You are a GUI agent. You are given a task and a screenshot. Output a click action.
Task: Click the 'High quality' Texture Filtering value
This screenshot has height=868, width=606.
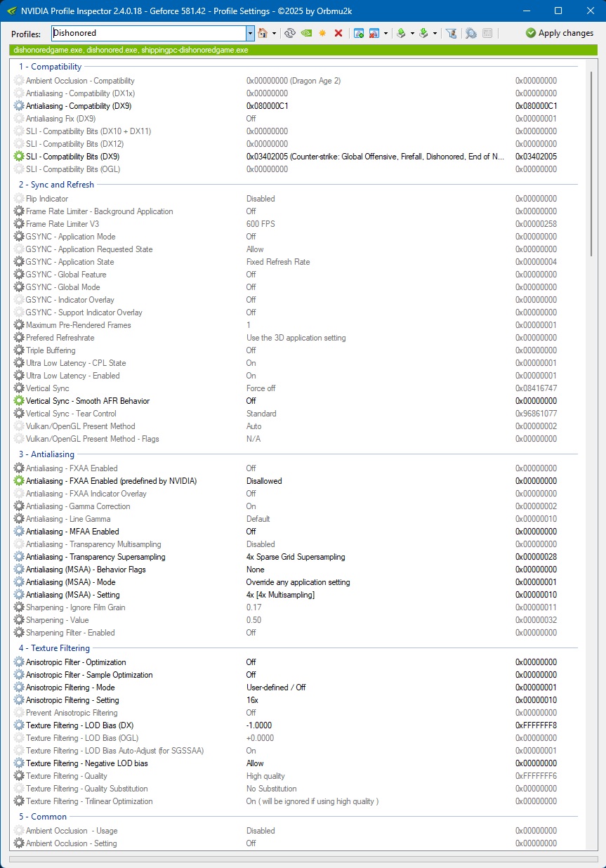(x=265, y=776)
